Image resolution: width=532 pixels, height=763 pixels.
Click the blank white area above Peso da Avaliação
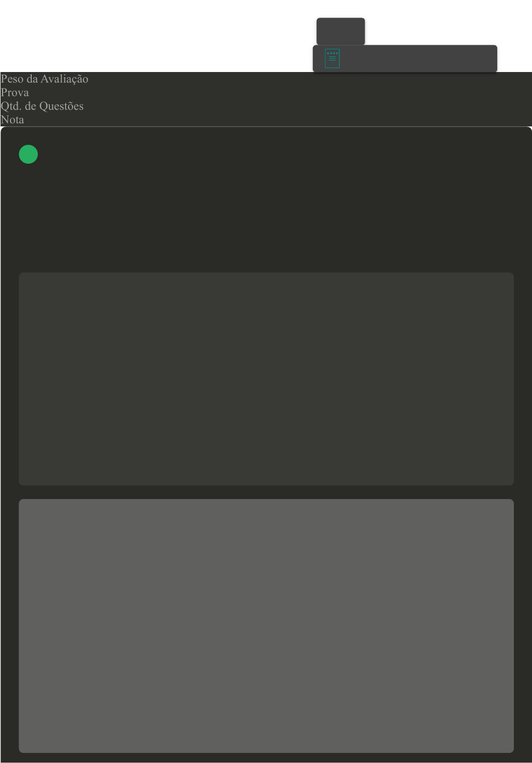(x=151, y=35)
